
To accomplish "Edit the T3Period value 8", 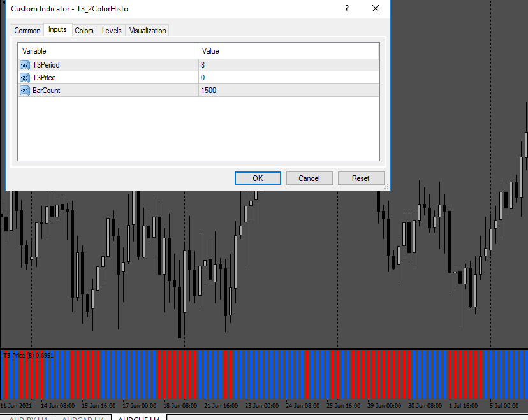I will 289,65.
